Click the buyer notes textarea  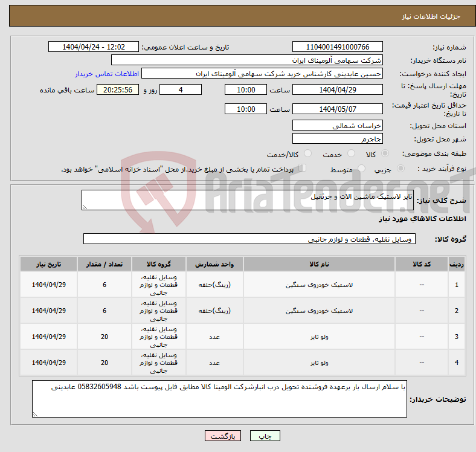tap(219, 399)
